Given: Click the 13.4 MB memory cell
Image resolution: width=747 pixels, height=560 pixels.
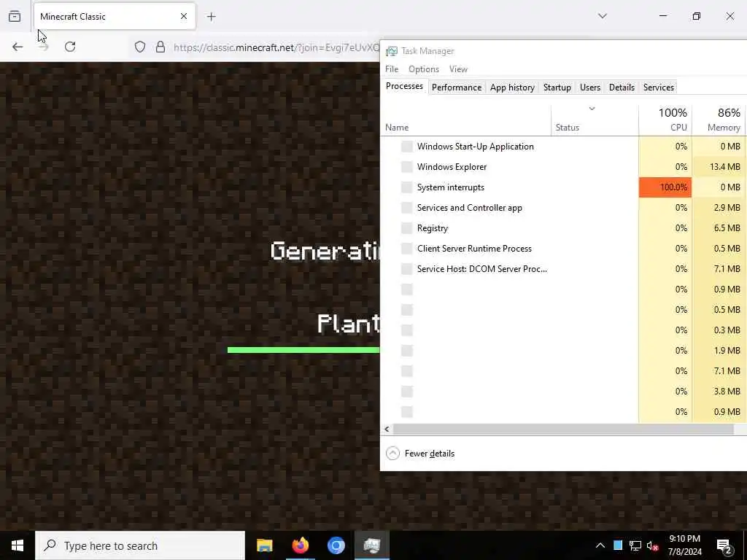Looking at the screenshot, I should coord(720,167).
